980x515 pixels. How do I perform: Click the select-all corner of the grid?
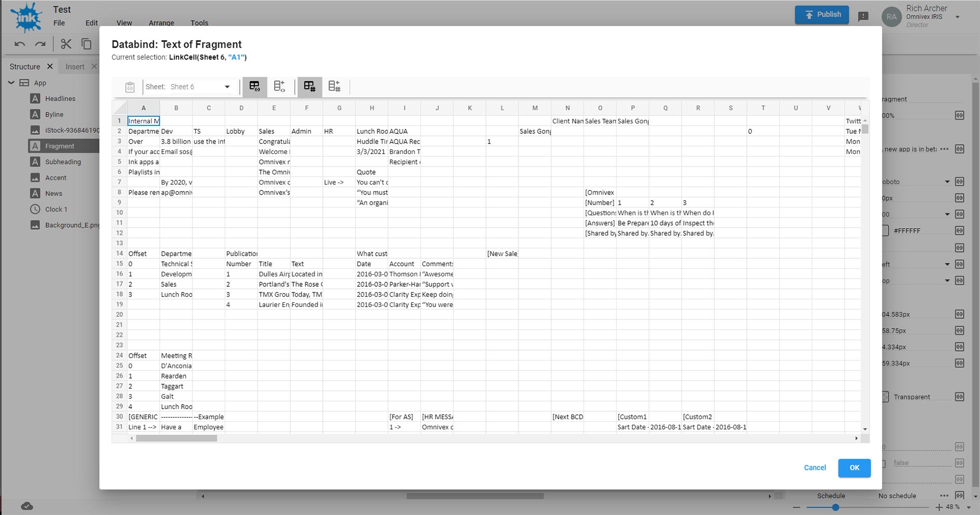119,108
